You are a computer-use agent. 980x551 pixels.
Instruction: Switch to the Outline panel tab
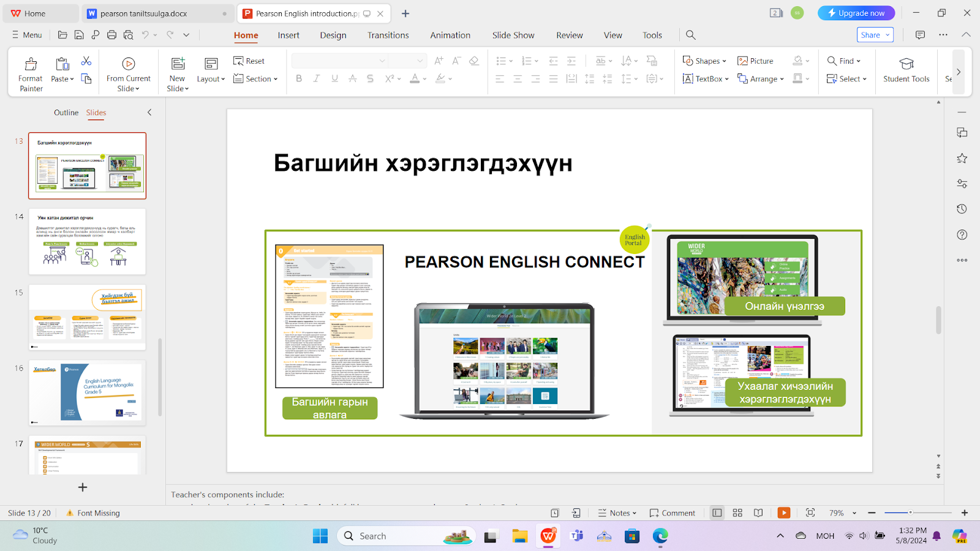tap(66, 113)
